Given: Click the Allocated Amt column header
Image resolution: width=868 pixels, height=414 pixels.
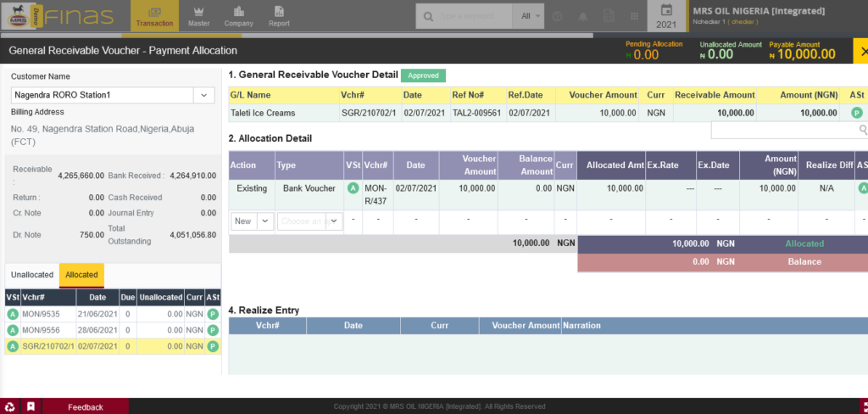Looking at the screenshot, I should click(x=611, y=165).
